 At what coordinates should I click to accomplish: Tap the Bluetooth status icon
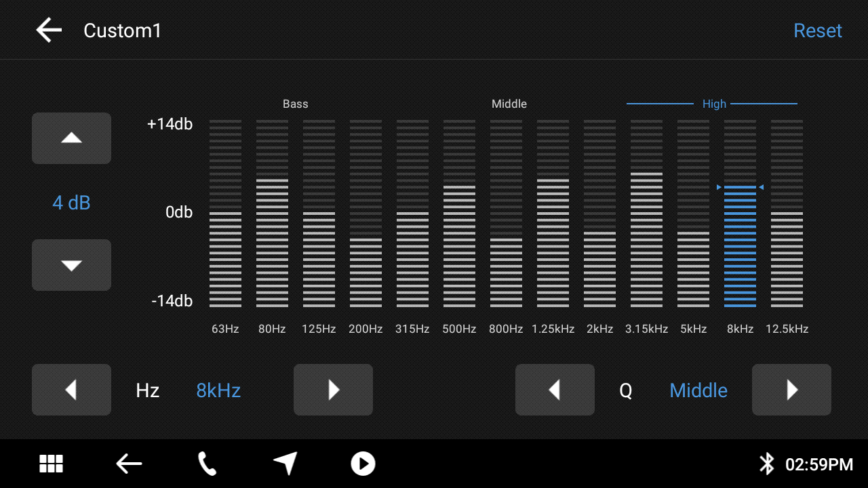point(766,464)
